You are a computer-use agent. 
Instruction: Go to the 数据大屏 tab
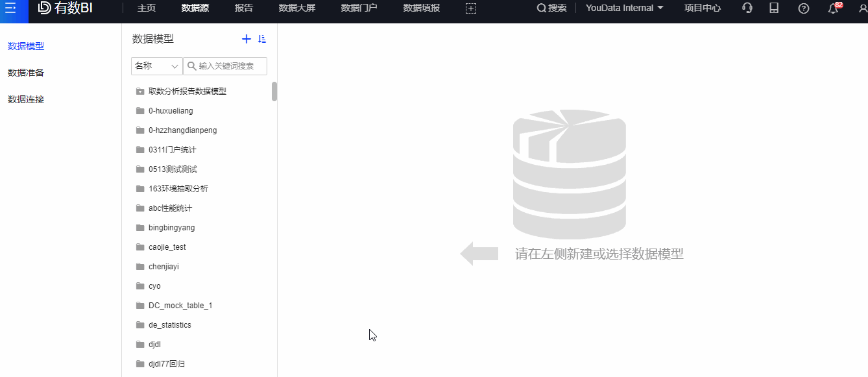pyautogui.click(x=297, y=8)
